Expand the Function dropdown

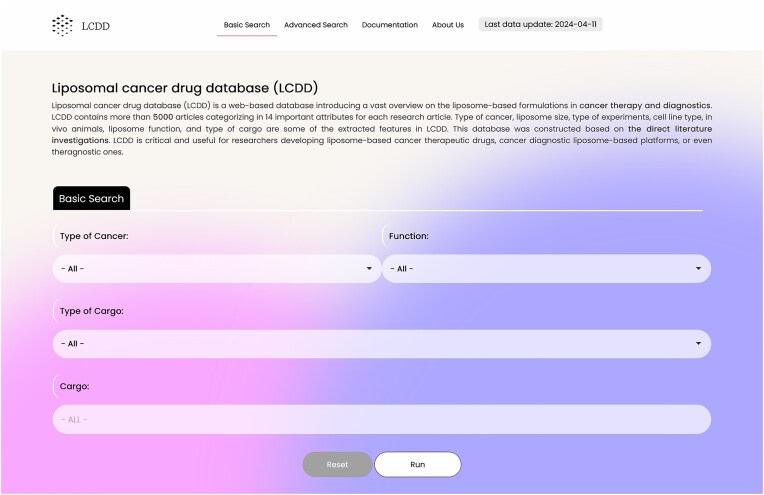pyautogui.click(x=547, y=269)
